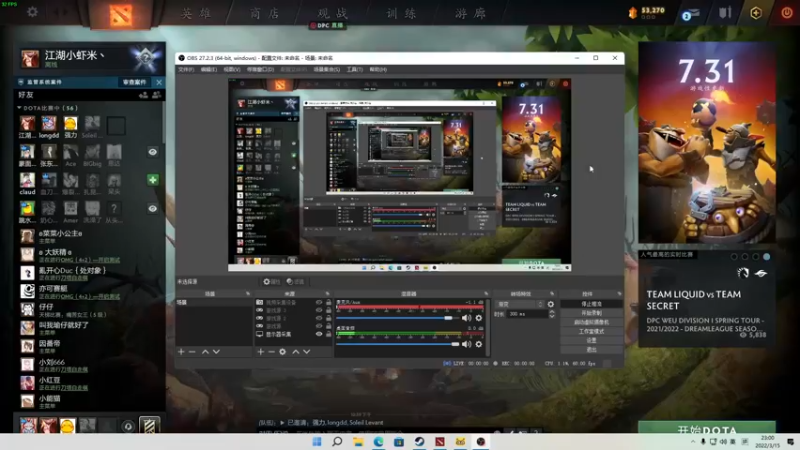800x450 pixels.
Task: Click the Dota 2 logo home button
Action: [x=120, y=14]
